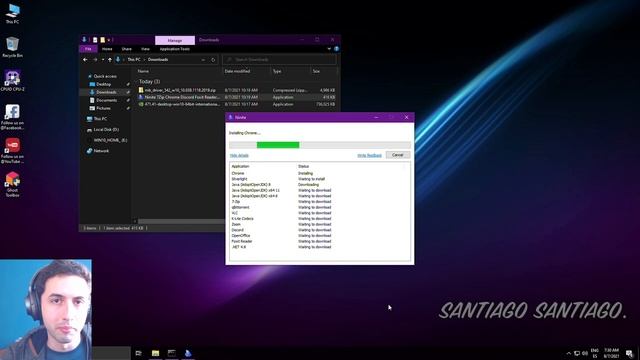Click the network icon in system tray
Screen dimensions: 640x360
click(x=577, y=353)
